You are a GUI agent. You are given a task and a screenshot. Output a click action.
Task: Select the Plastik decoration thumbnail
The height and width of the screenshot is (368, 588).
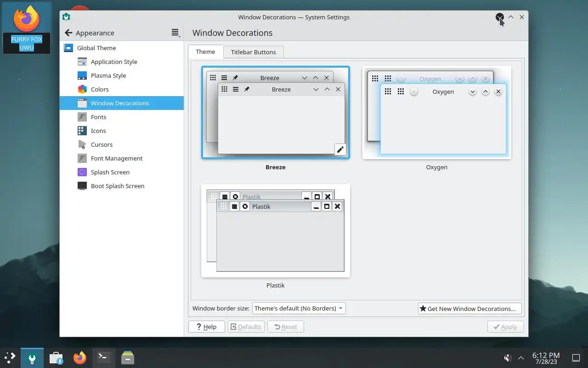coord(276,231)
